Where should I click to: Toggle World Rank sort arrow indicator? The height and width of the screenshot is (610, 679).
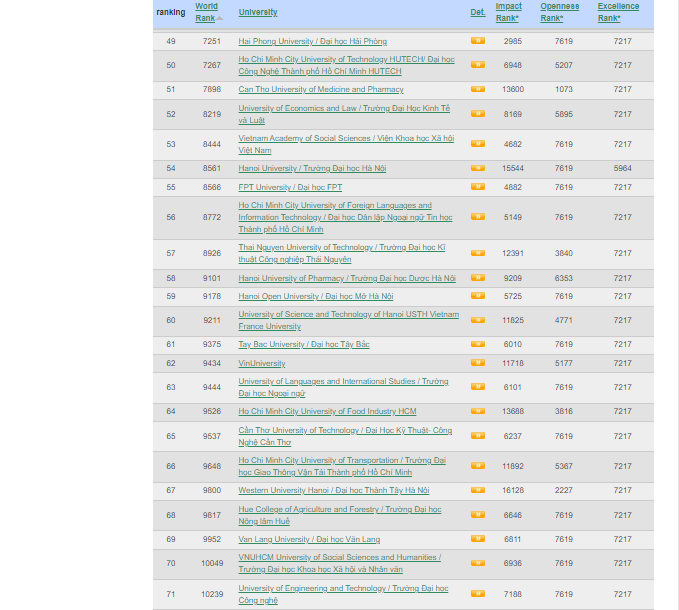(220, 19)
